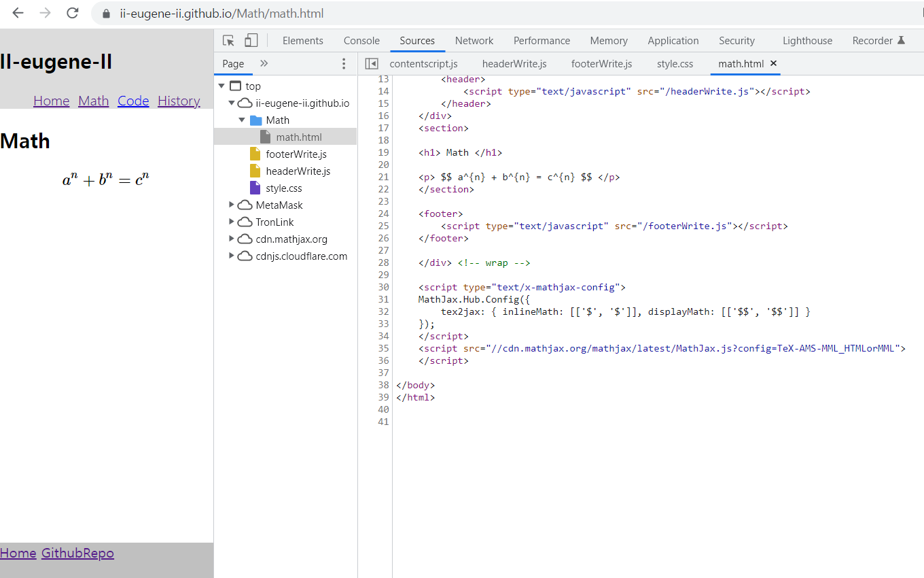This screenshot has width=924, height=578.
Task: Switch to contentscript.js file tab
Action: 423,63
